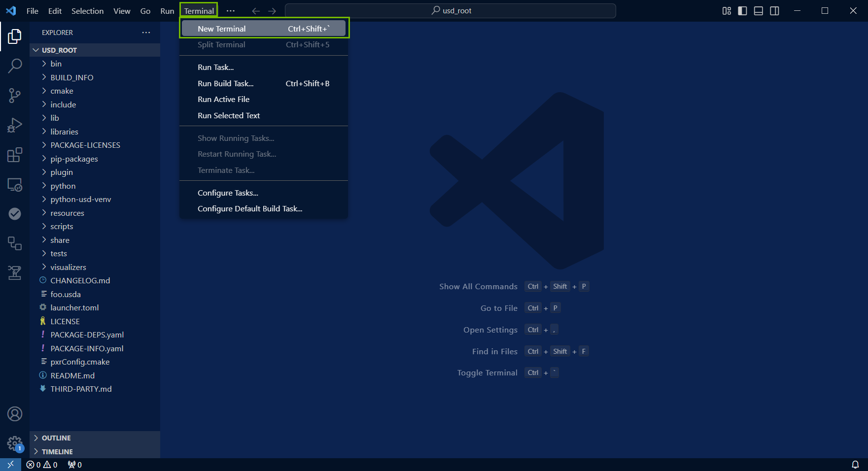Screen dimensions: 868x471
Task: Toggle the secondary side bar layout button
Action: click(x=775, y=11)
